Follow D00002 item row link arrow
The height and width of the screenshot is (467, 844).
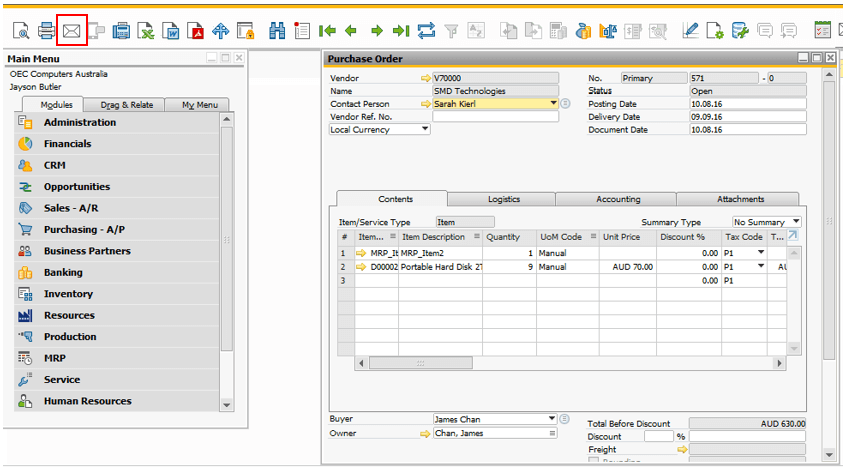pos(361,267)
